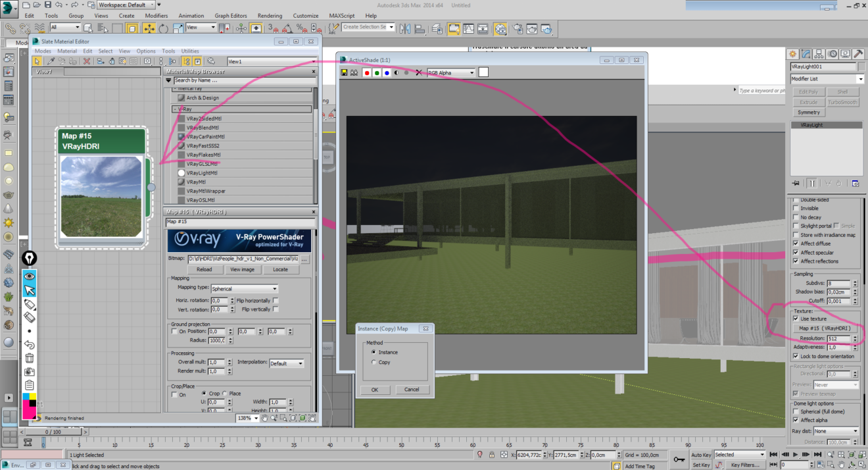
Task: Select the Copy method radio button
Action: [x=374, y=362]
